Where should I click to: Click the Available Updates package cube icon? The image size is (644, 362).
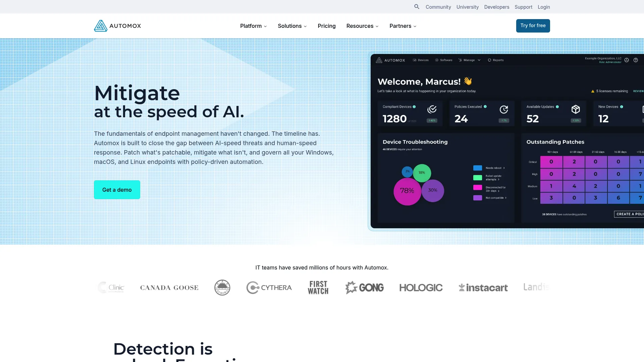coord(576,109)
